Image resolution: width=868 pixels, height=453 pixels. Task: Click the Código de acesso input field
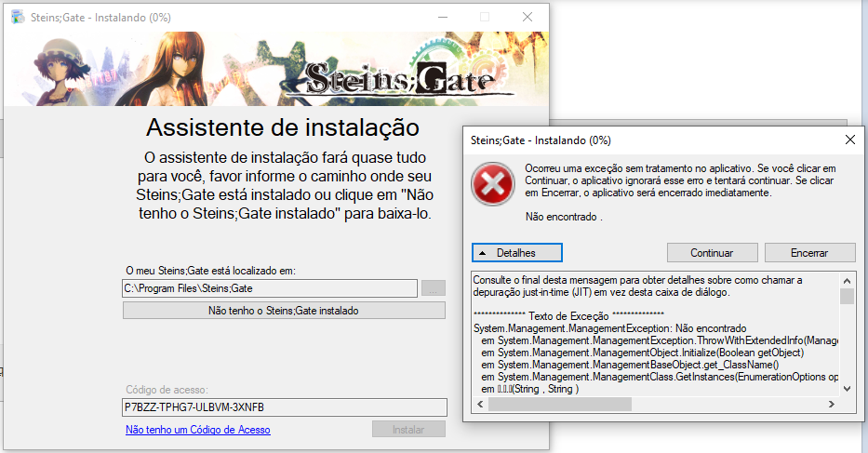click(x=284, y=407)
